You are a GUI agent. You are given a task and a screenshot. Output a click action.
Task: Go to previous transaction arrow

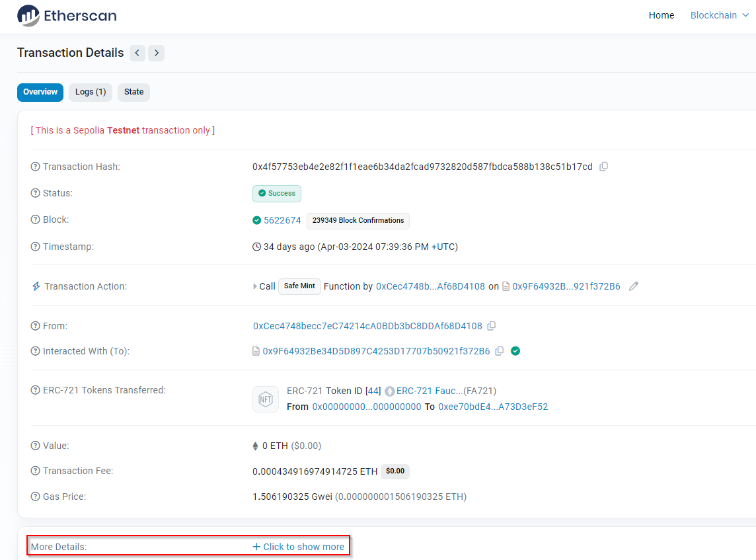pos(137,53)
